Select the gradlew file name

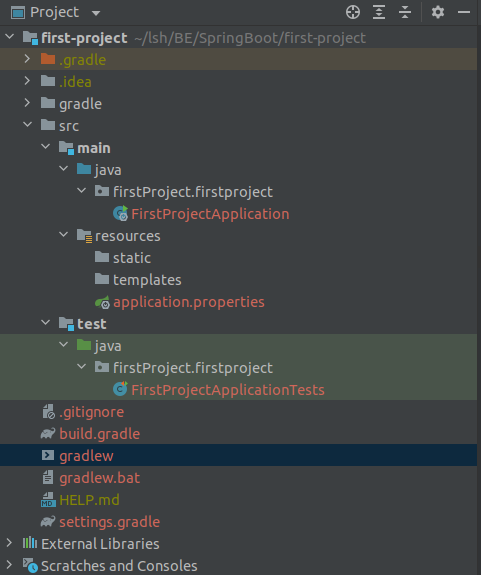[x=87, y=456]
